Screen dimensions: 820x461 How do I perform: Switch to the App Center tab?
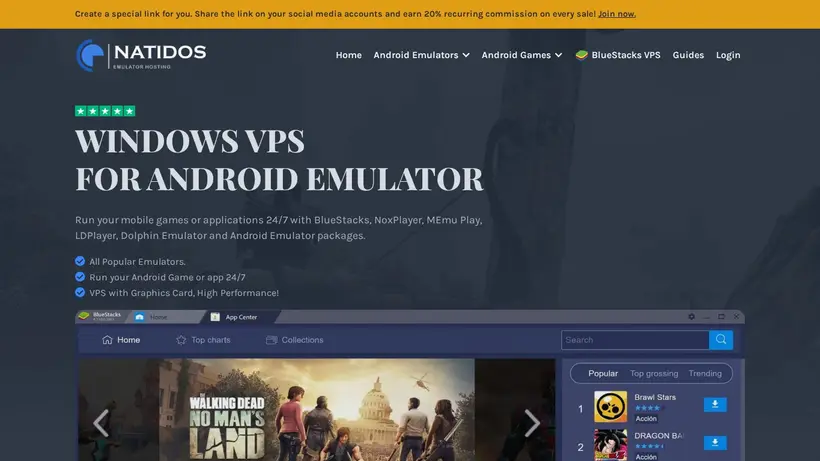[x=241, y=317]
